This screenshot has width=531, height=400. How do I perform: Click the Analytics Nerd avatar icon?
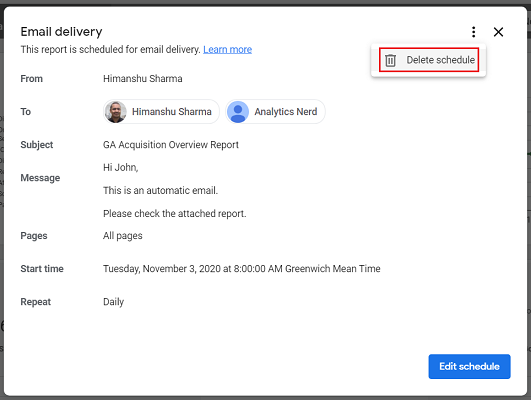pyautogui.click(x=238, y=112)
